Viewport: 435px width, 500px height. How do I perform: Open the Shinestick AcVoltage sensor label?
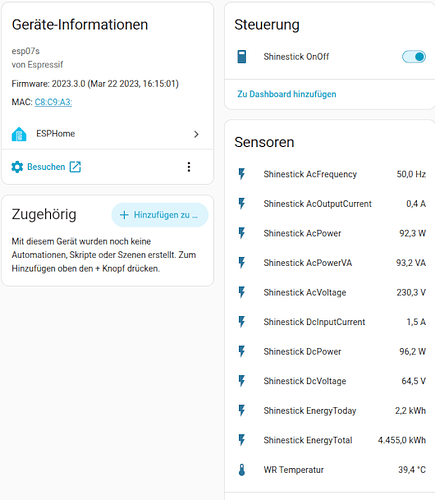pos(305,292)
